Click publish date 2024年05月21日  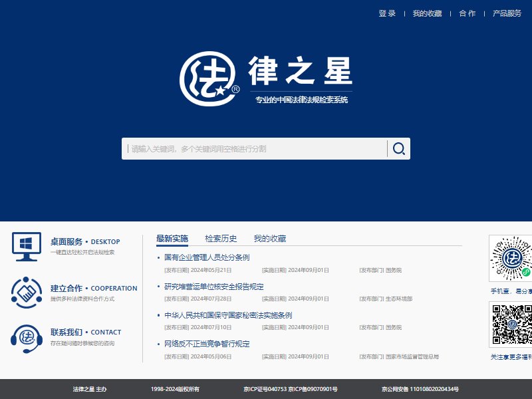pos(211,270)
